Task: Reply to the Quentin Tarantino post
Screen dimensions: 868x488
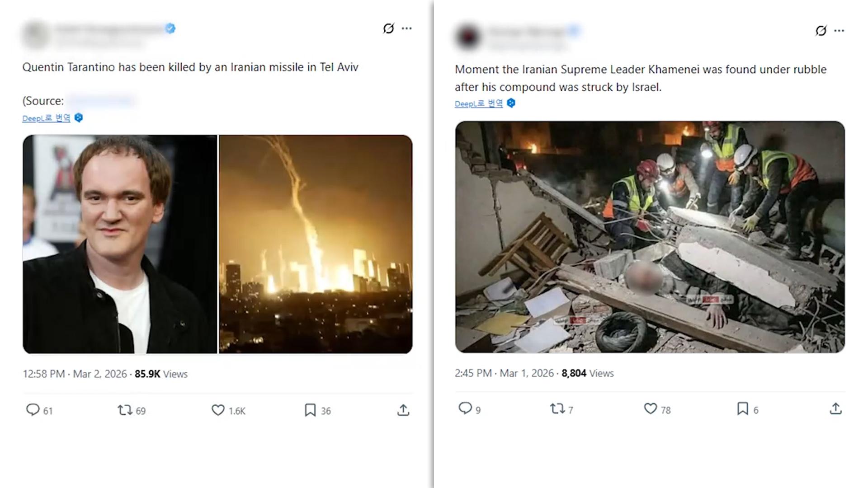Action: click(x=33, y=410)
